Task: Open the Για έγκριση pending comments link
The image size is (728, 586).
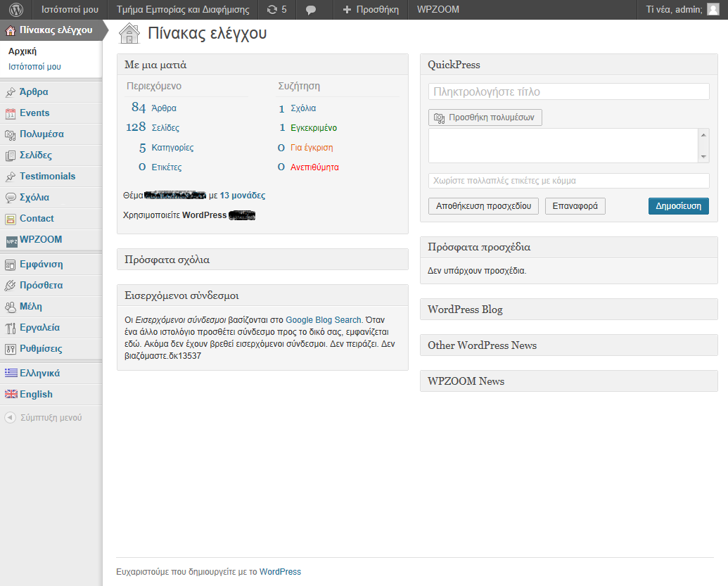Action: (x=312, y=148)
